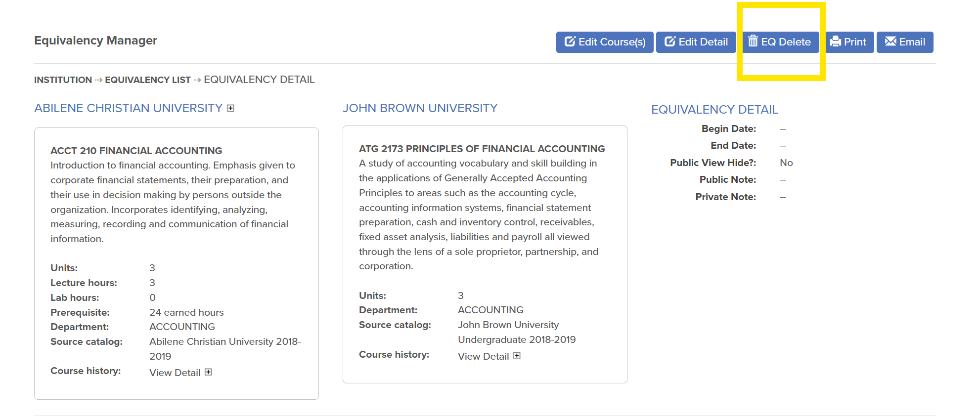Click View Detail text for ACCT 210 course history

[175, 373]
